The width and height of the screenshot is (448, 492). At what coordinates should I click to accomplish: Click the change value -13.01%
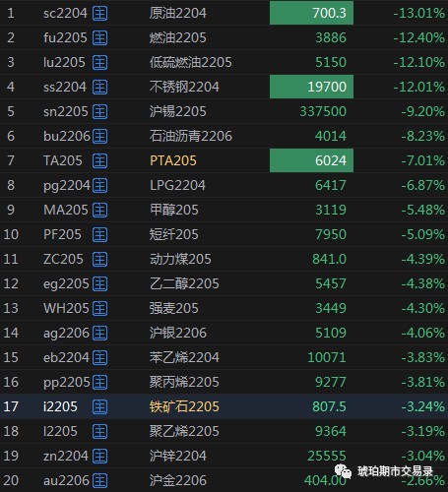pyautogui.click(x=418, y=13)
